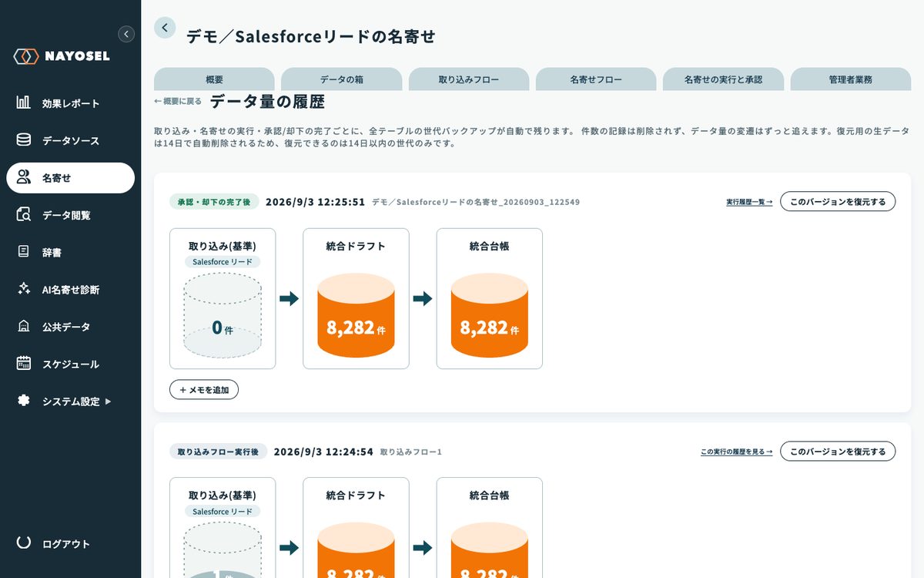Restore version from 12:24:54 backup
This screenshot has width=924, height=578.
838,452
